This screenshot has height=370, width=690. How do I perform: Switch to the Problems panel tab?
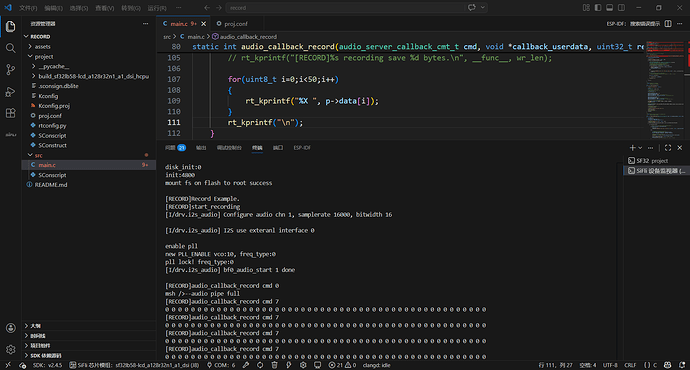(175, 148)
